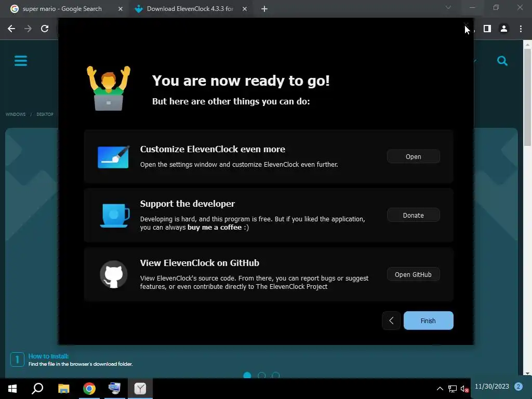532x399 pixels.
Task: Reload the current page
Action: [x=45, y=29]
